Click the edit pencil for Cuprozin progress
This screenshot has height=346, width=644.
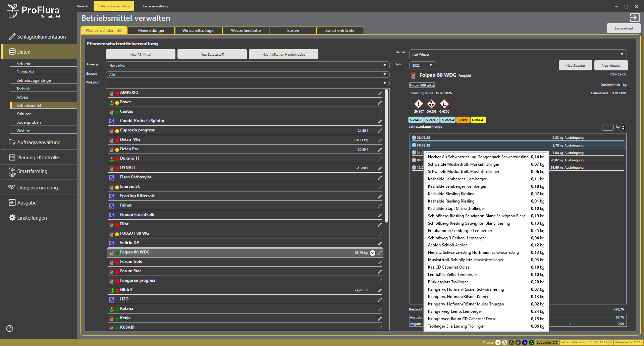[x=380, y=131]
